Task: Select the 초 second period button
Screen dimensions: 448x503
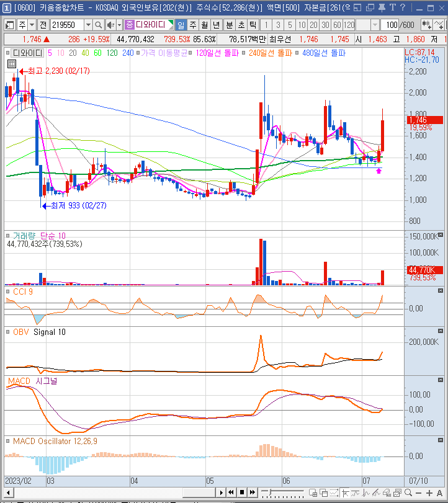Action: click(241, 25)
